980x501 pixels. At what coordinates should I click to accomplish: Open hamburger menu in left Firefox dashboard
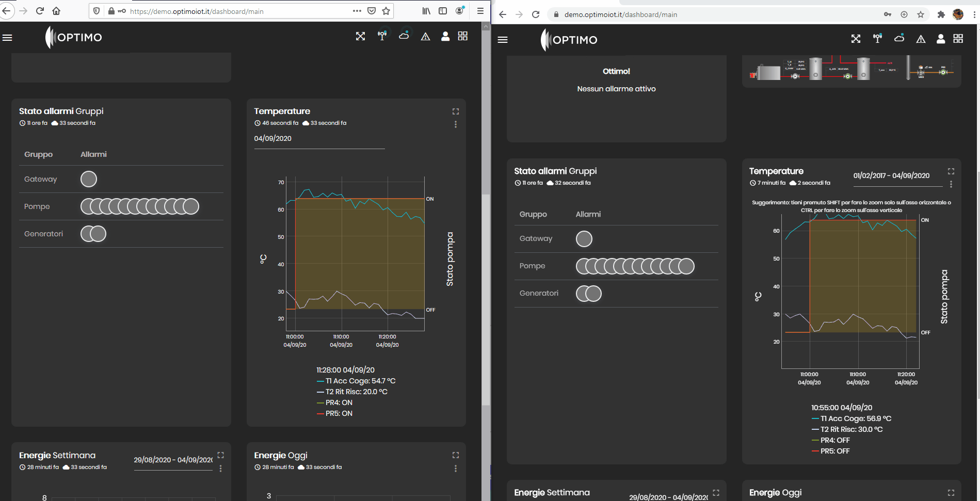click(7, 37)
